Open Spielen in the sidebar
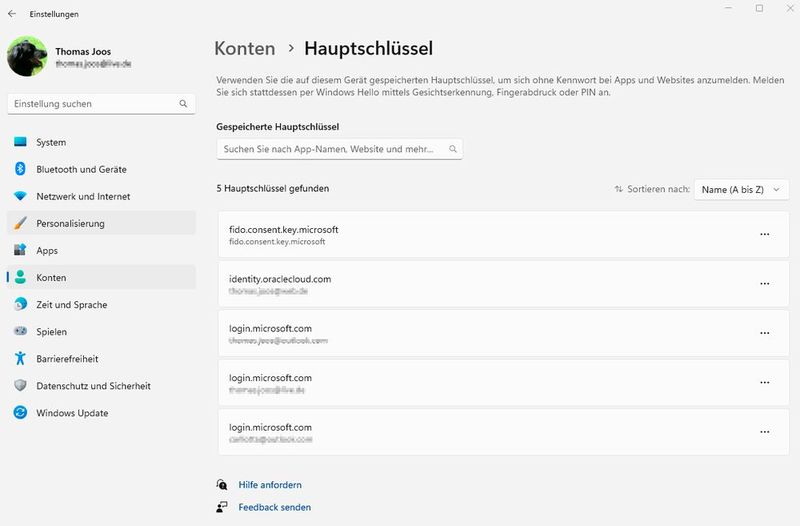The width and height of the screenshot is (800, 526). pyautogui.click(x=102, y=331)
